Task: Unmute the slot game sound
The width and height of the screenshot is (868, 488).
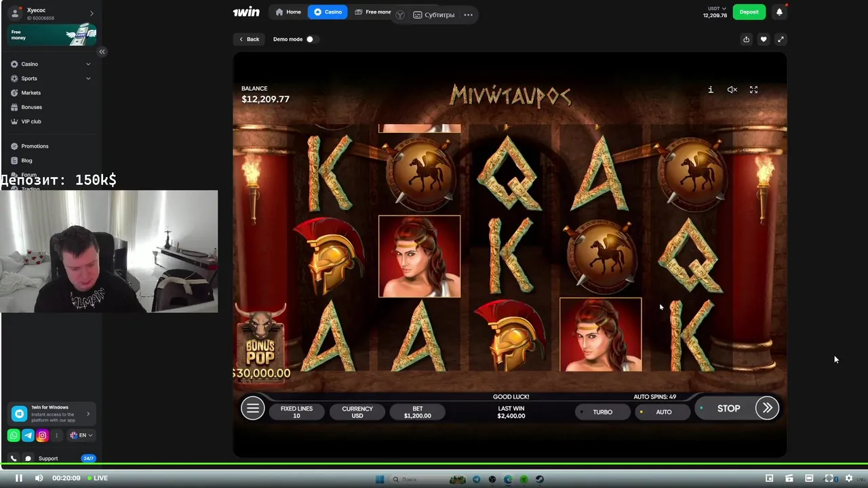Action: click(x=732, y=89)
